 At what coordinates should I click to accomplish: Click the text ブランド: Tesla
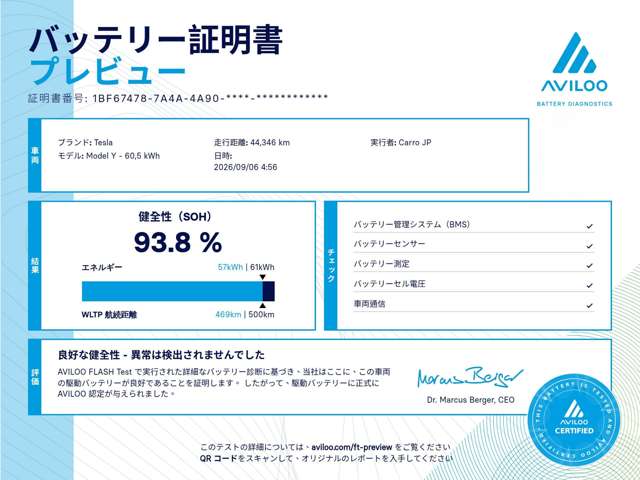(x=85, y=142)
